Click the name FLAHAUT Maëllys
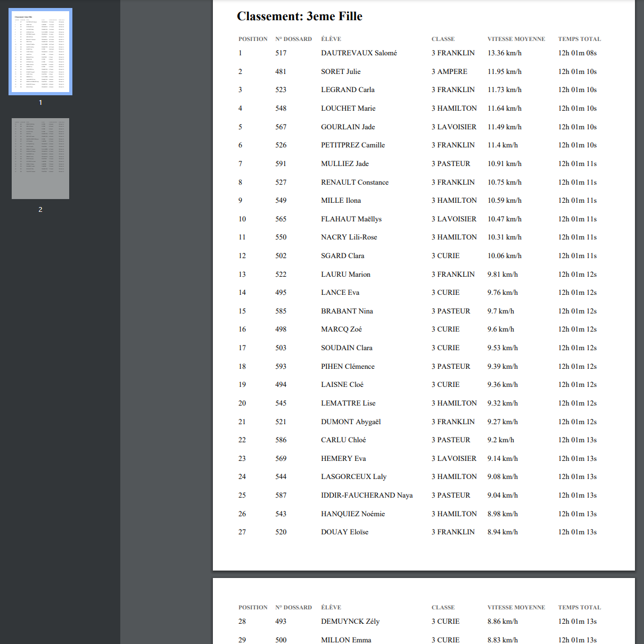 tap(351, 219)
